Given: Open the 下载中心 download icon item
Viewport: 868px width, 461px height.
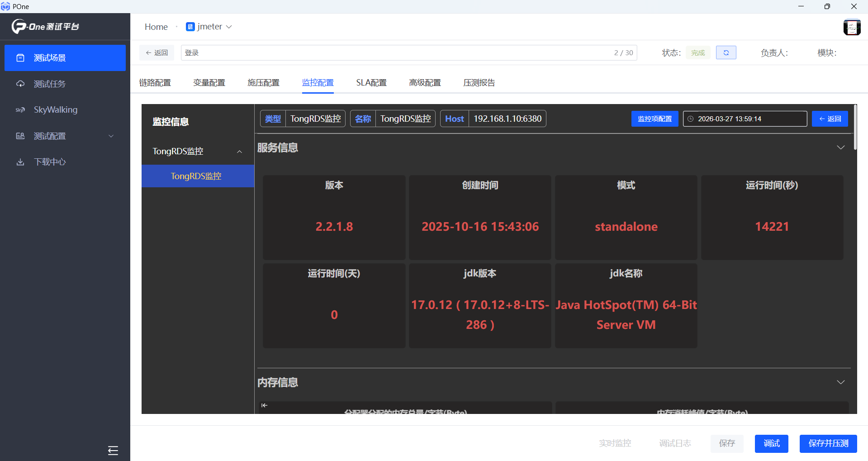Looking at the screenshot, I should pos(20,162).
